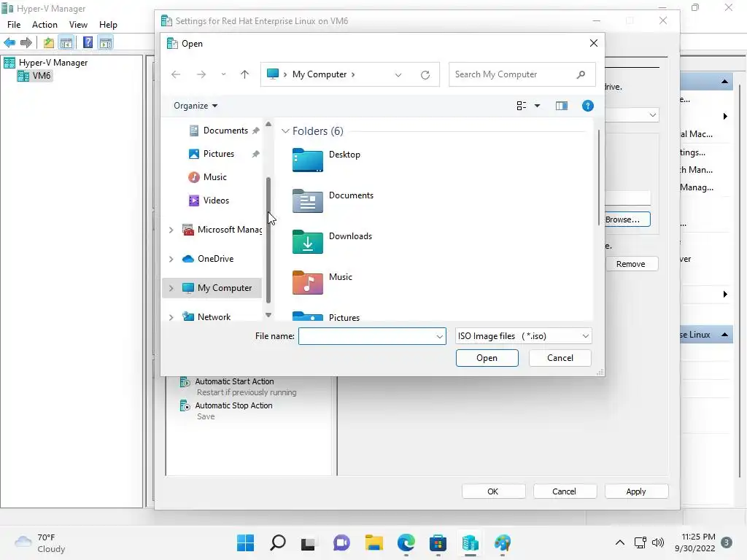This screenshot has height=560, width=747.
Task: Open the Help menu
Action: pyautogui.click(x=108, y=25)
